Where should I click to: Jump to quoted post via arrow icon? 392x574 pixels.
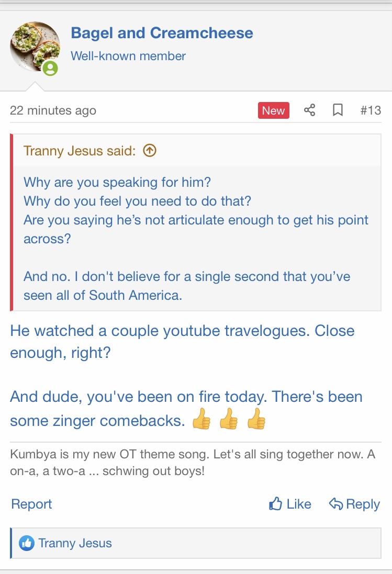tap(150, 151)
